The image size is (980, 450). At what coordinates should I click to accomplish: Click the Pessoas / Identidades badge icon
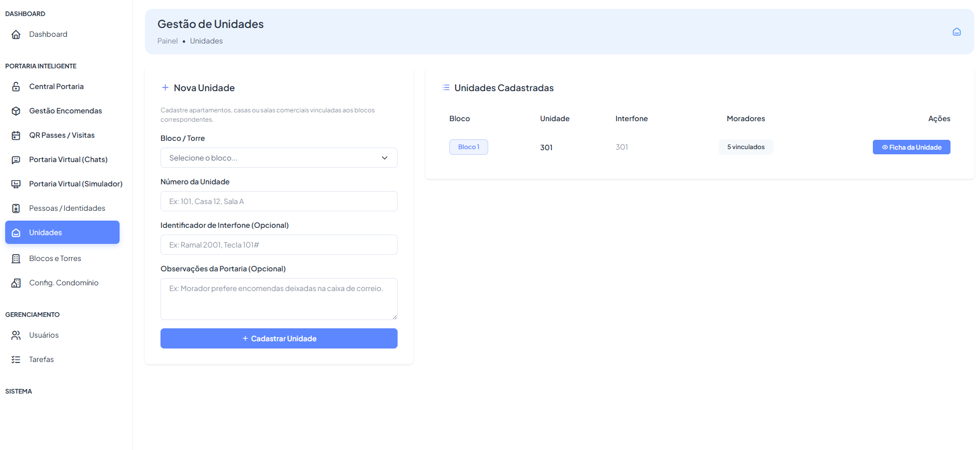coord(16,208)
